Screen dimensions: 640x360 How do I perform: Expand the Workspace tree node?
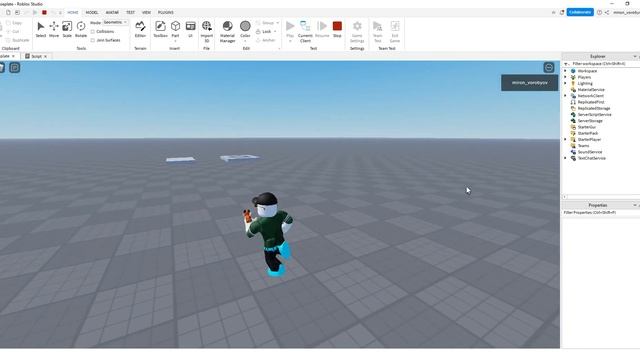coord(565,71)
